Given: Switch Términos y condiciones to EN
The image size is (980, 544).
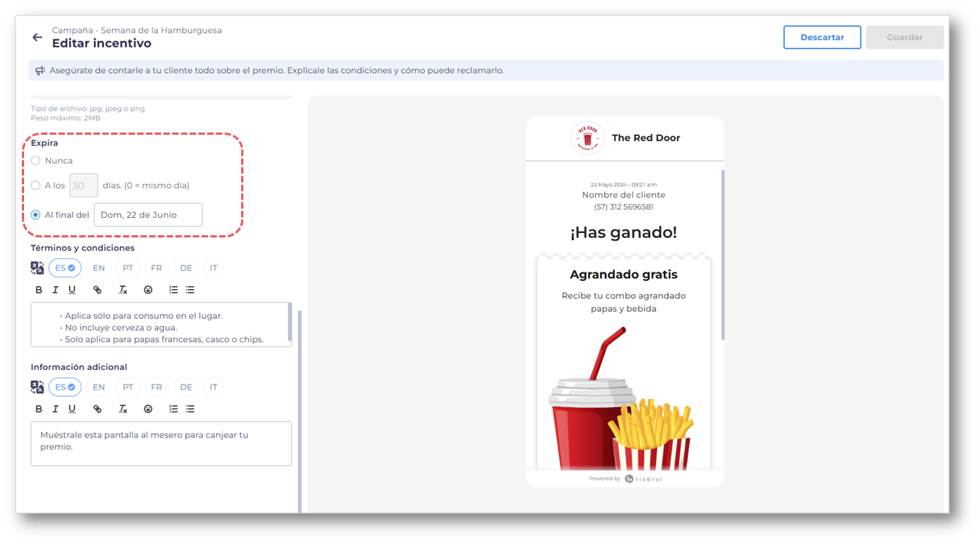Looking at the screenshot, I should 98,268.
